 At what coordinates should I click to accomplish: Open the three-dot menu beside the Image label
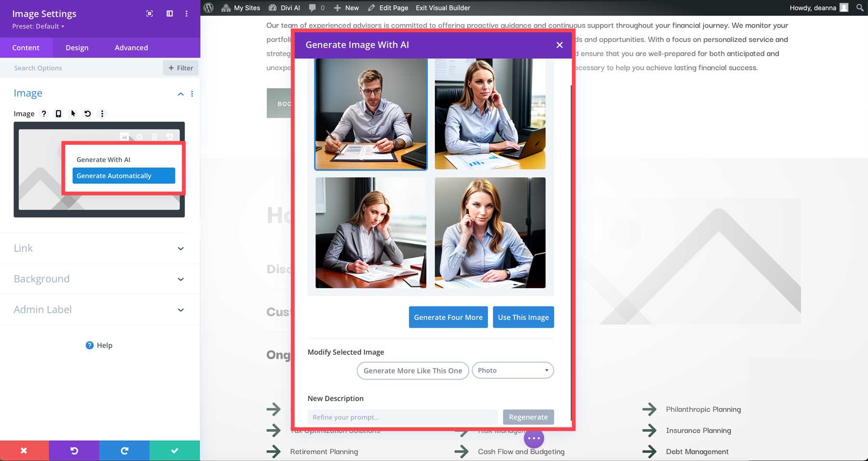coord(102,113)
